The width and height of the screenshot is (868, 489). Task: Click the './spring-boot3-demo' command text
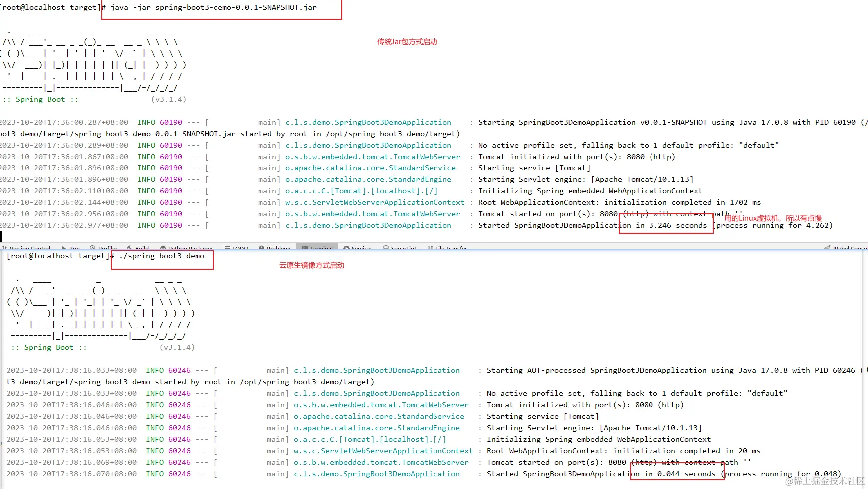click(162, 256)
